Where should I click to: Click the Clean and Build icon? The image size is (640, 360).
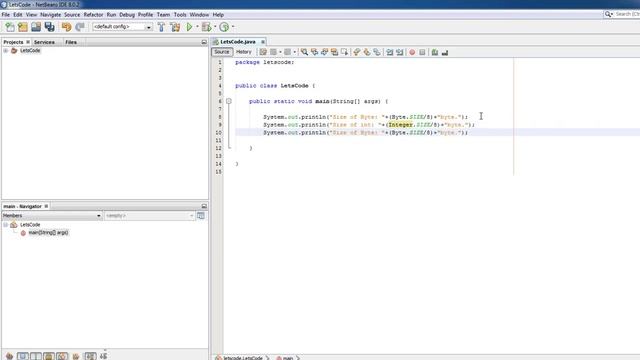175,27
